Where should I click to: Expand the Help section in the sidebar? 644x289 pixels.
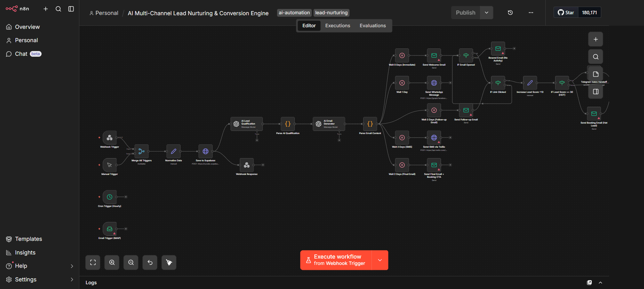pyautogui.click(x=72, y=266)
